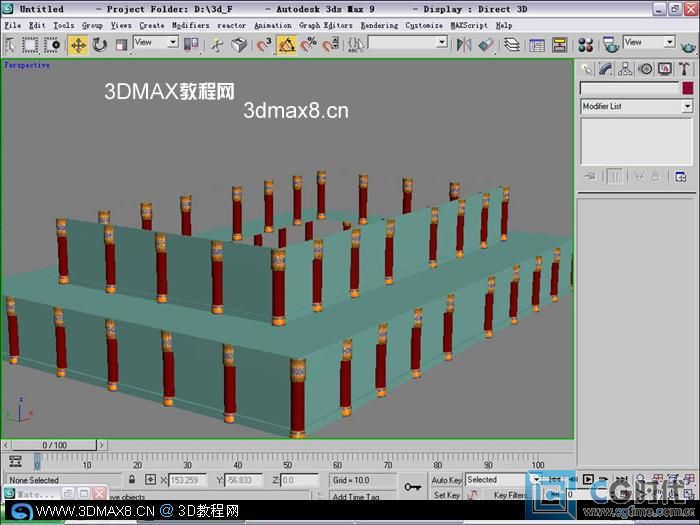Click the Set Key button

click(446, 495)
